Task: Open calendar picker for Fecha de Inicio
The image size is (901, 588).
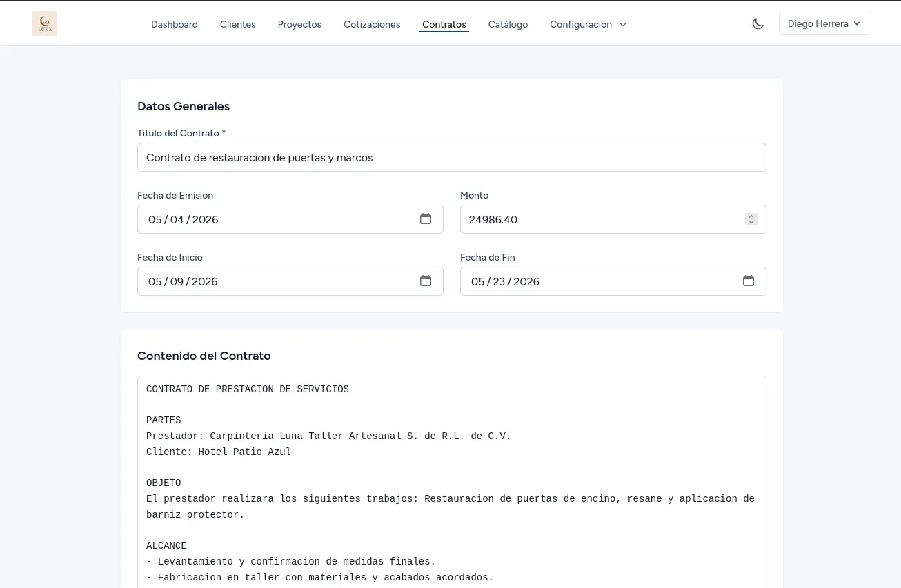Action: (426, 281)
